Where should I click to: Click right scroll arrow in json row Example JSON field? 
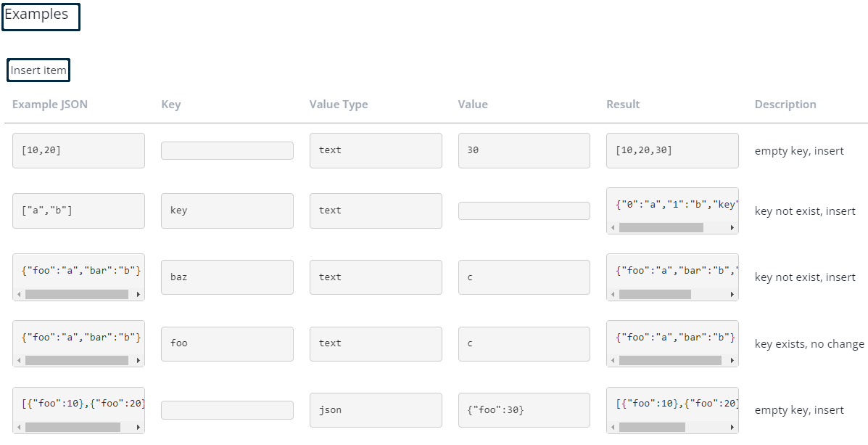click(139, 428)
